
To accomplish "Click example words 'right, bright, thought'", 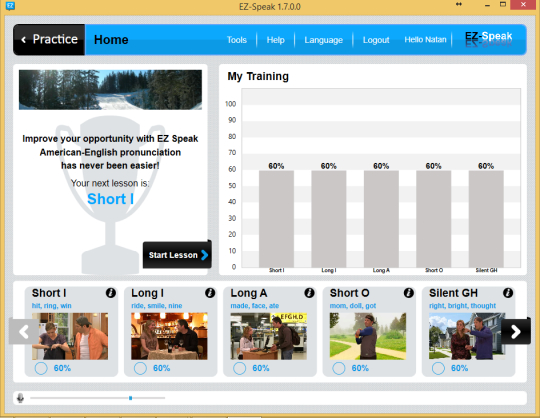I will click(462, 305).
